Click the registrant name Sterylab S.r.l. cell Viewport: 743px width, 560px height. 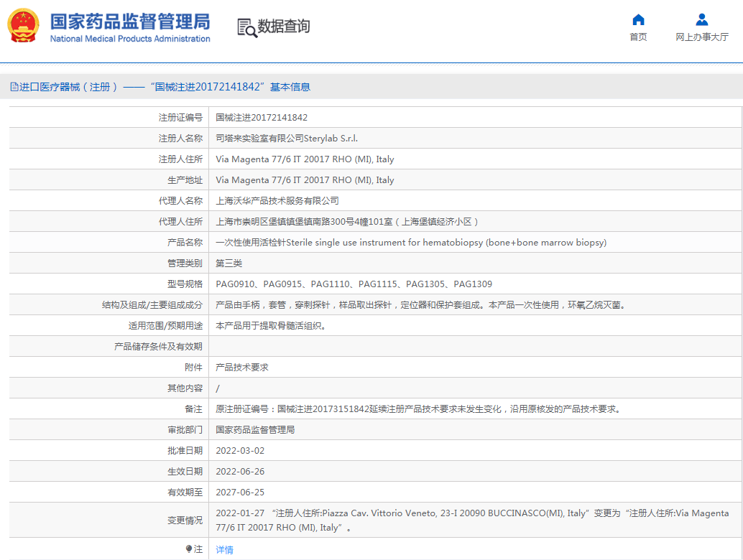pos(287,139)
